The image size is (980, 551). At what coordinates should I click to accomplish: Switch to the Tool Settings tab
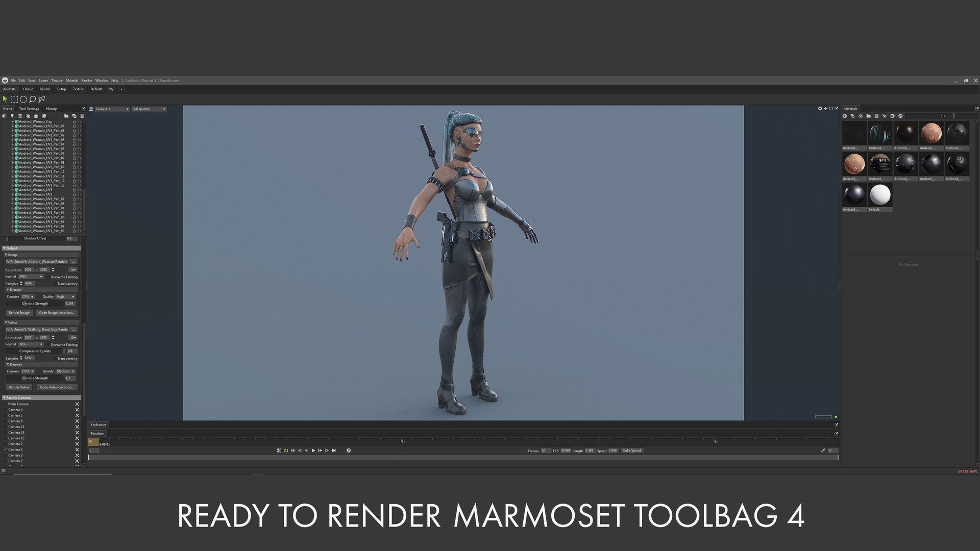tap(29, 109)
